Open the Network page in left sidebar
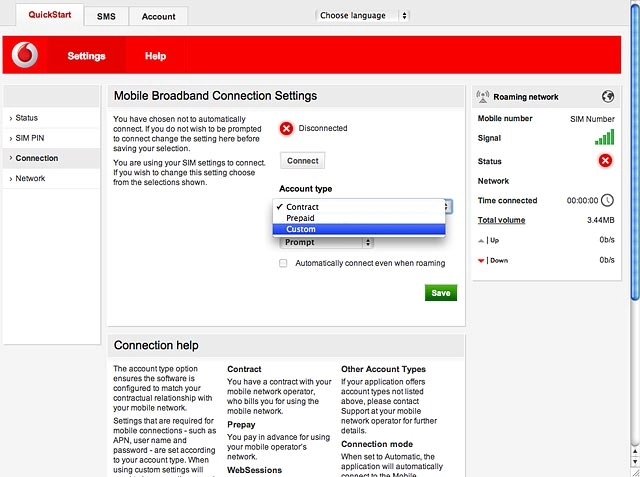The height and width of the screenshot is (477, 640). [51, 178]
